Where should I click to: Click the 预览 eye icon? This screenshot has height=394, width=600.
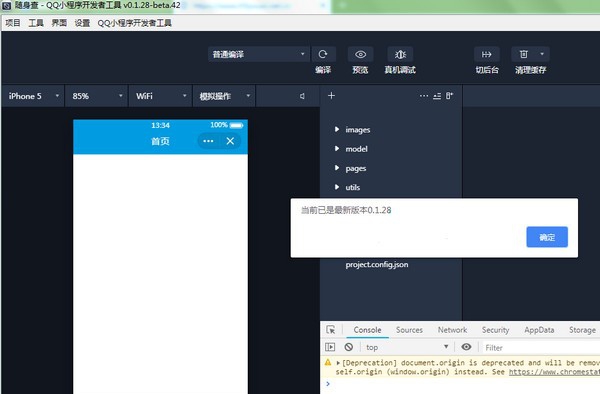pos(360,54)
